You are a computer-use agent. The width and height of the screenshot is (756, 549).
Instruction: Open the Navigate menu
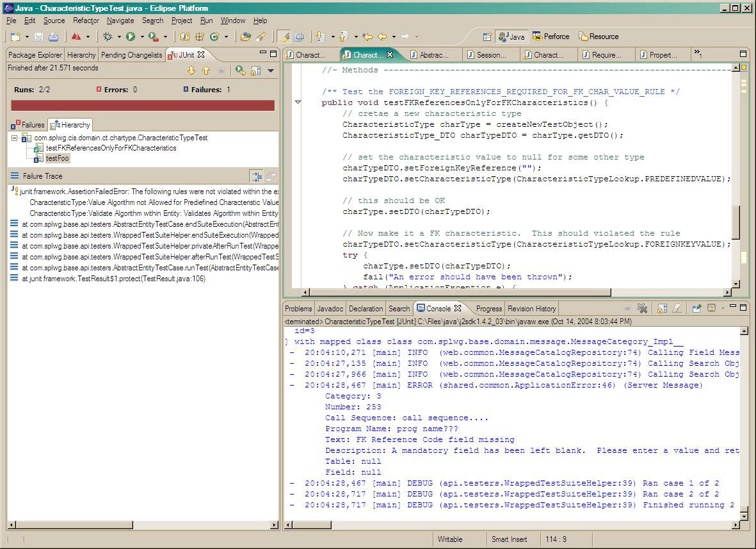(x=120, y=20)
